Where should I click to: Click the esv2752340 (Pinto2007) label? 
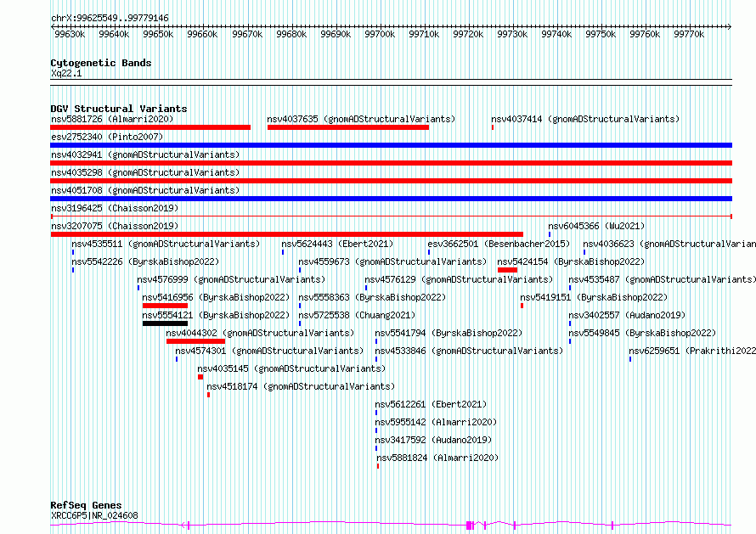107,137
